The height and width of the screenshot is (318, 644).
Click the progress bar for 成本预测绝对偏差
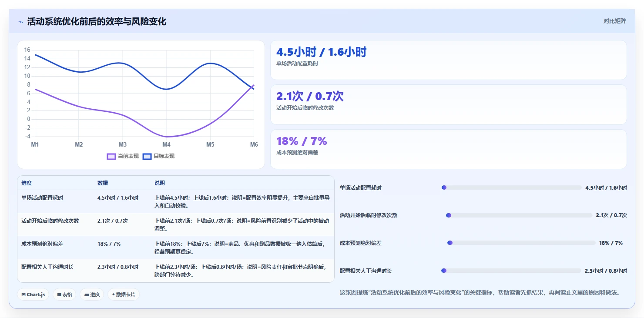point(521,243)
